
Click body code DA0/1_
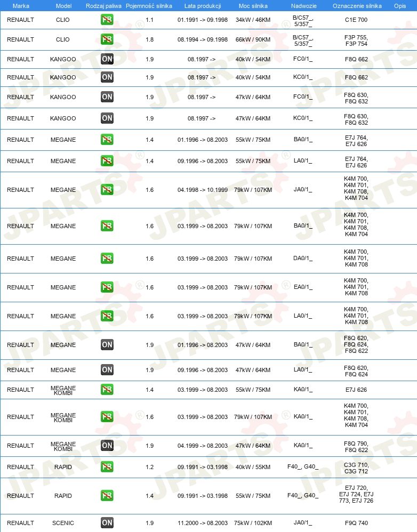303,258
